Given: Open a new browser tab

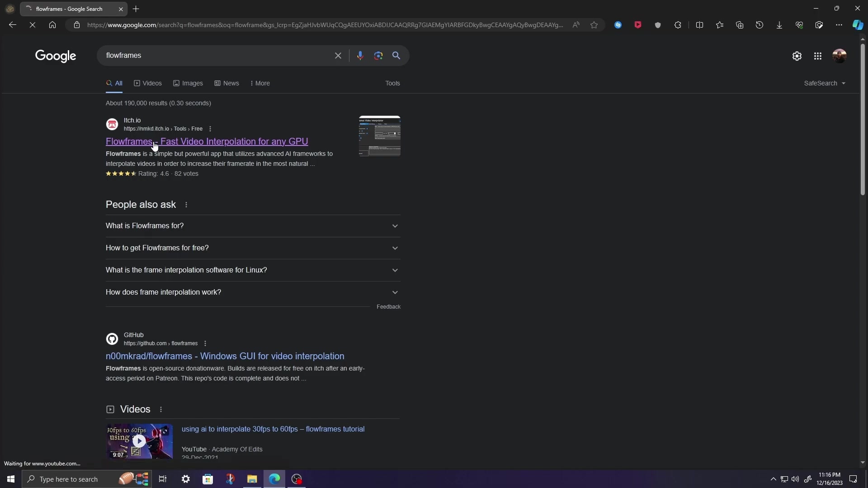Looking at the screenshot, I should pyautogui.click(x=136, y=9).
